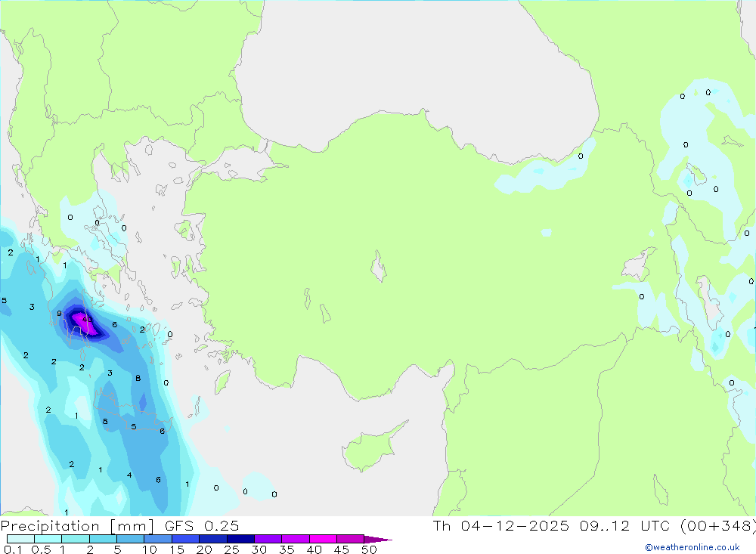Click the '45' legend scale label
The width and height of the screenshot is (756, 554).
coord(342,549)
